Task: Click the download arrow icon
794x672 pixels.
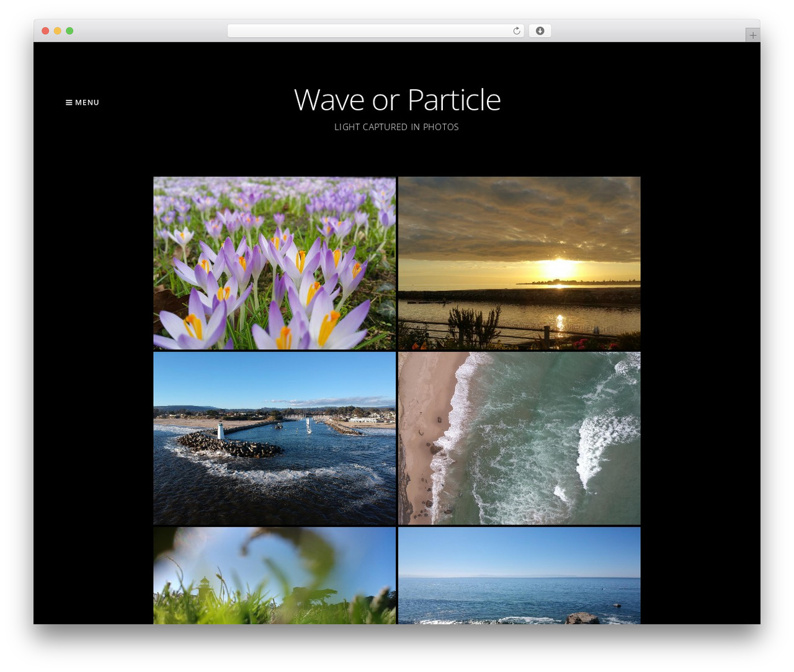Action: pos(540,31)
